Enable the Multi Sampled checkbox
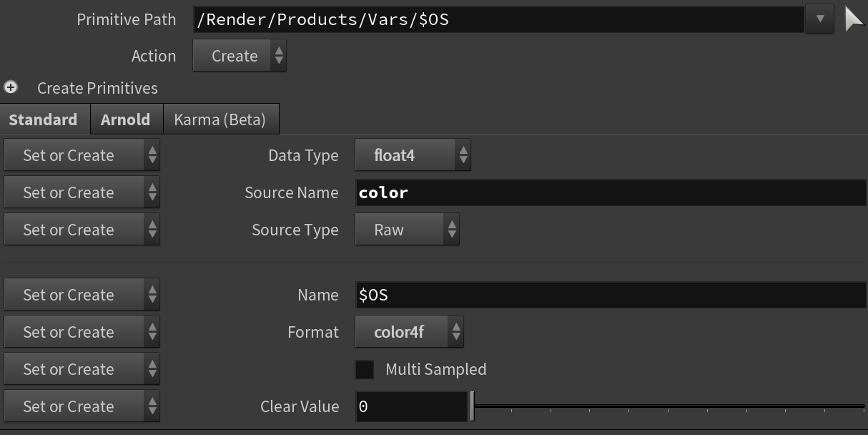The width and height of the screenshot is (868, 435). (365, 369)
